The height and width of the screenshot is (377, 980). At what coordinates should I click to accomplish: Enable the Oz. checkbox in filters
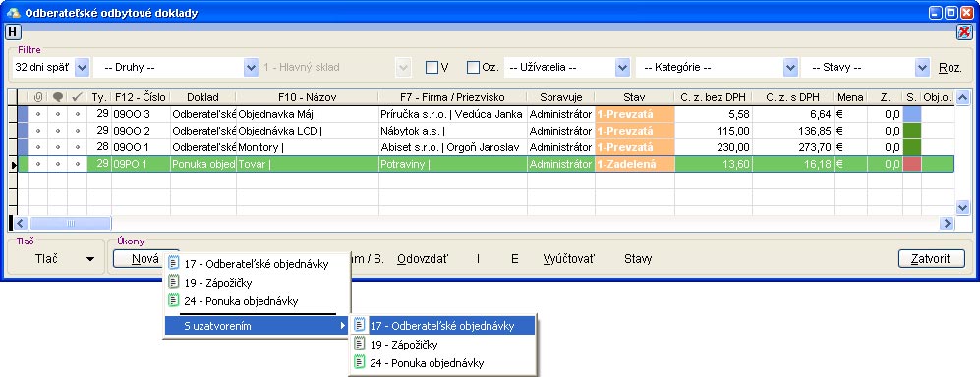pos(473,67)
